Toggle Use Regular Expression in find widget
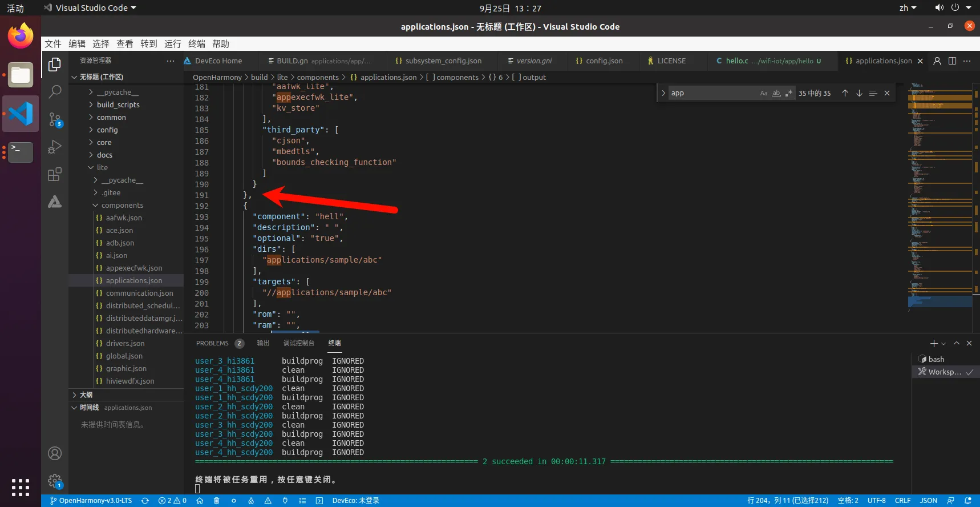Viewport: 980px width, 507px height. [789, 93]
